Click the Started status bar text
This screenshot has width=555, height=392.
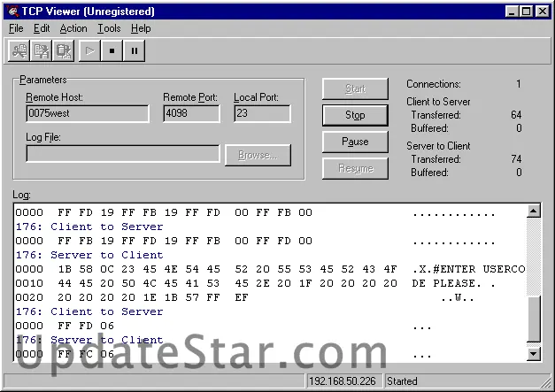(402, 381)
